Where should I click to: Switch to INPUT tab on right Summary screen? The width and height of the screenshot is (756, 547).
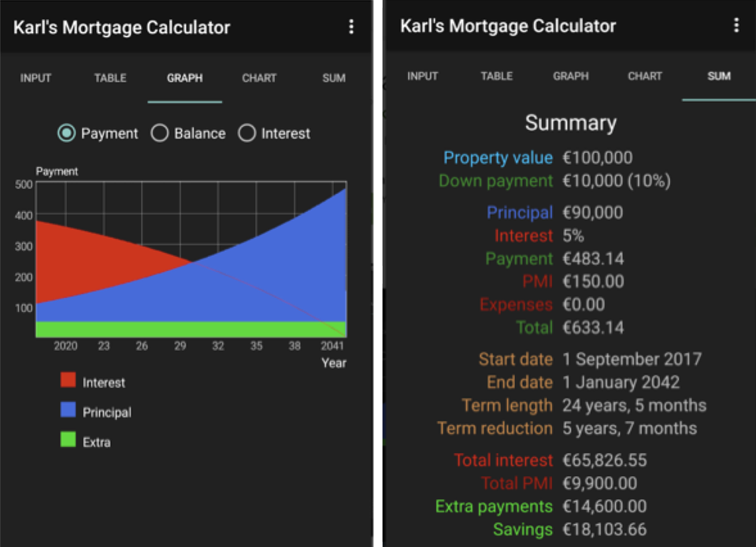(422, 76)
